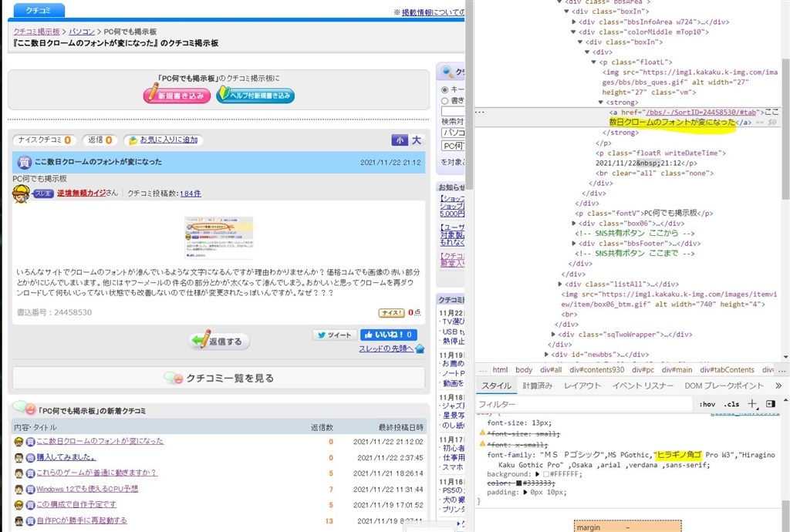Expand the background shorthand triangle
Screen dimensions: 790x532
tap(537, 474)
